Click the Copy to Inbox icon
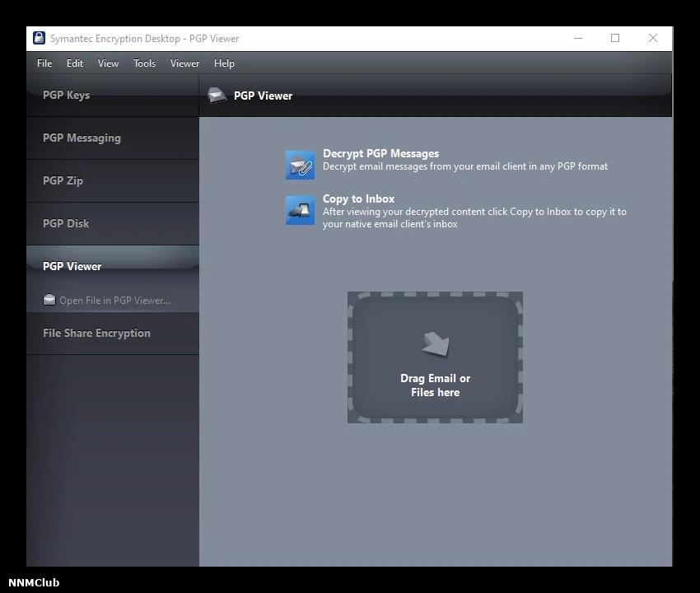 pyautogui.click(x=300, y=210)
